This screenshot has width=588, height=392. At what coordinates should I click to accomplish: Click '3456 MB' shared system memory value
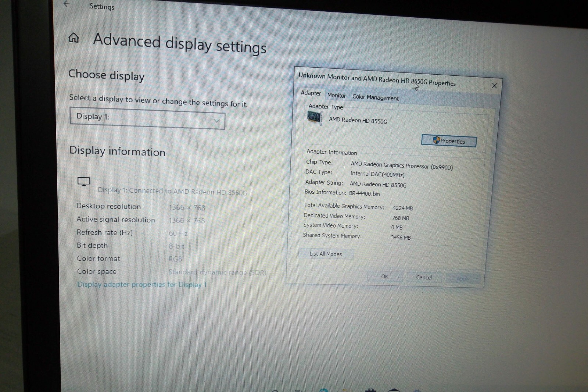(401, 238)
